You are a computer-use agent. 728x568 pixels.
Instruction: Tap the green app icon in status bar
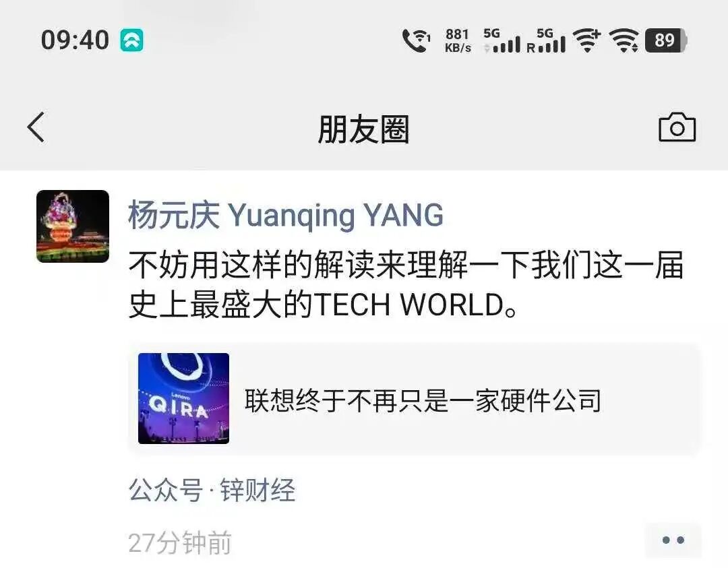(x=132, y=40)
